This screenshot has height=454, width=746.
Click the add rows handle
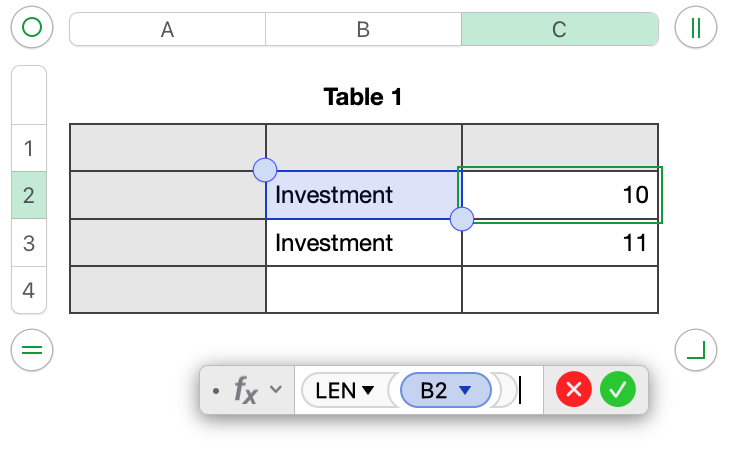coord(31,350)
